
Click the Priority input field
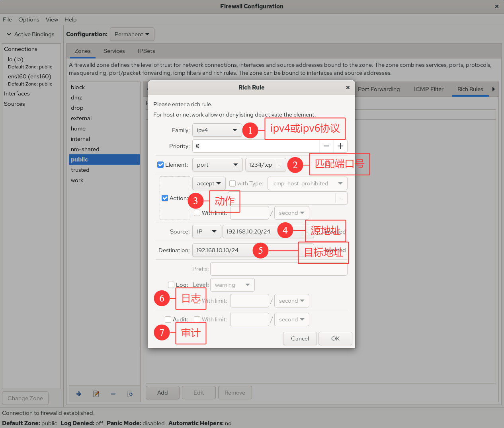[257, 146]
